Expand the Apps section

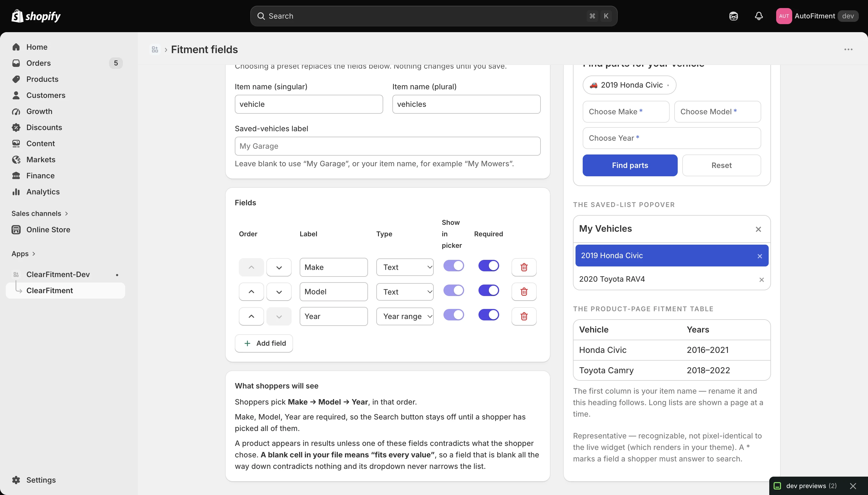[x=24, y=254]
